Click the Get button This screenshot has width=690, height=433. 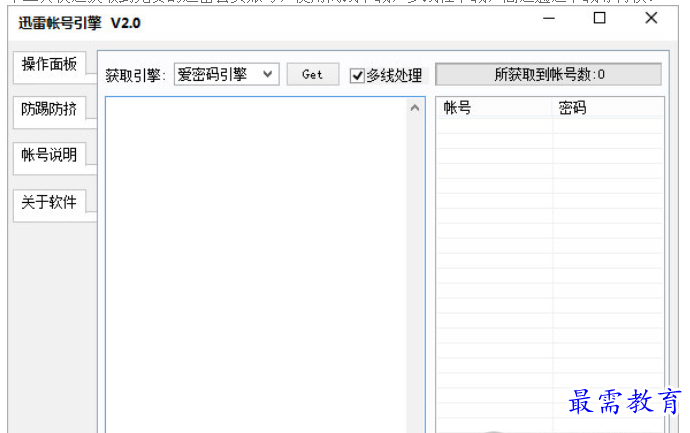(312, 74)
